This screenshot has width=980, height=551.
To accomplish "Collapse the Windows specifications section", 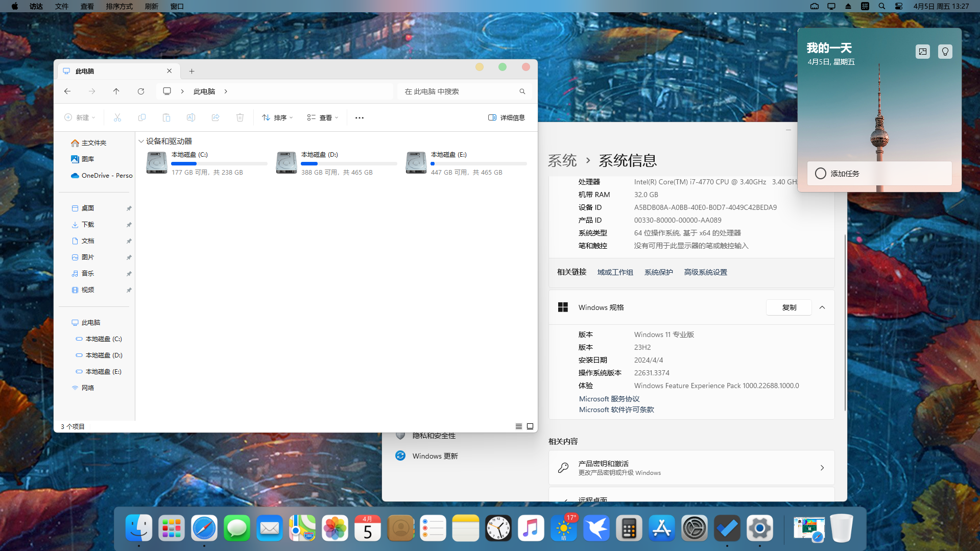I will (x=822, y=307).
